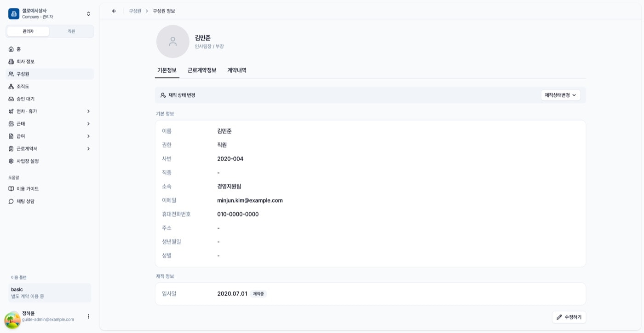Click the 홈 house icon in sidebar

click(11, 49)
